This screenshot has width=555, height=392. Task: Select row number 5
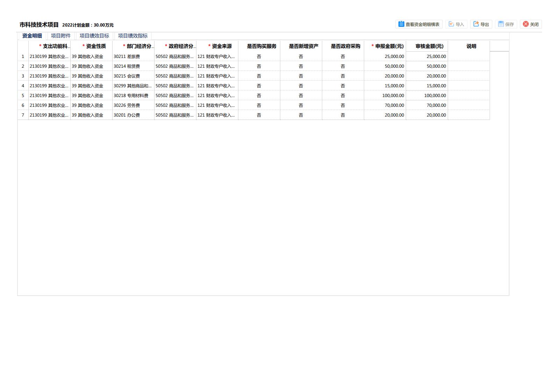pos(23,95)
